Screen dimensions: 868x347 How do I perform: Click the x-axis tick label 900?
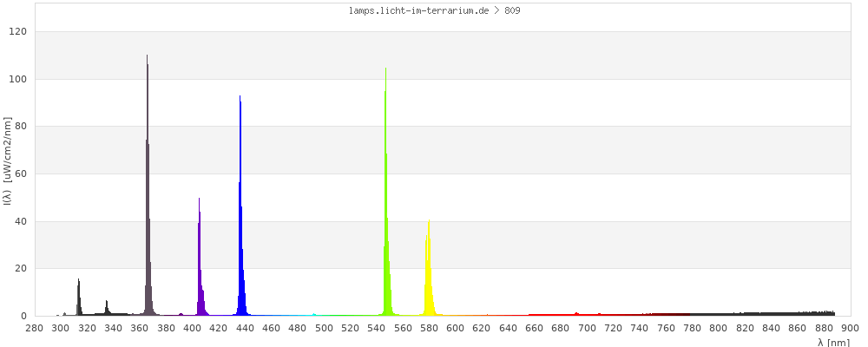[x=850, y=328]
